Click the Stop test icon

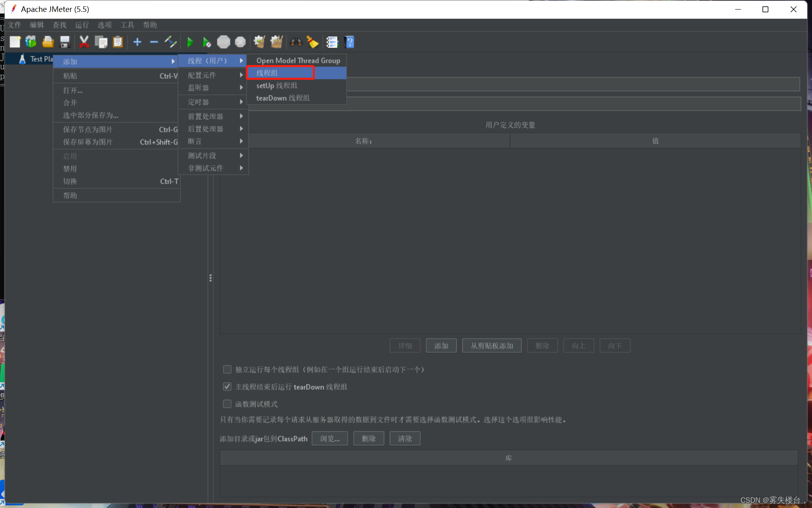224,42
